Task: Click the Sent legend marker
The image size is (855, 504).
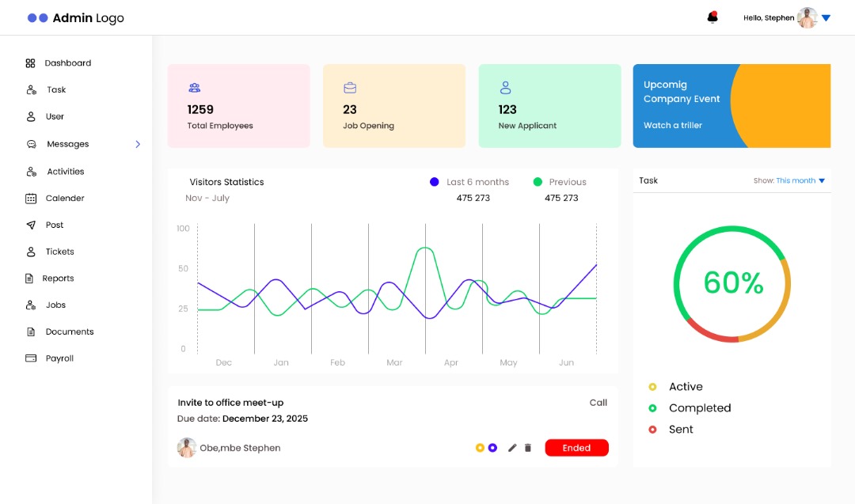Action: tap(652, 430)
